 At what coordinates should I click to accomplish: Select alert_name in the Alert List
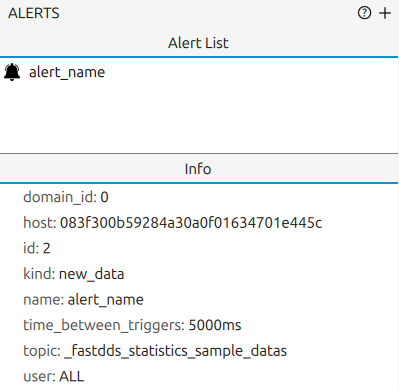(67, 72)
